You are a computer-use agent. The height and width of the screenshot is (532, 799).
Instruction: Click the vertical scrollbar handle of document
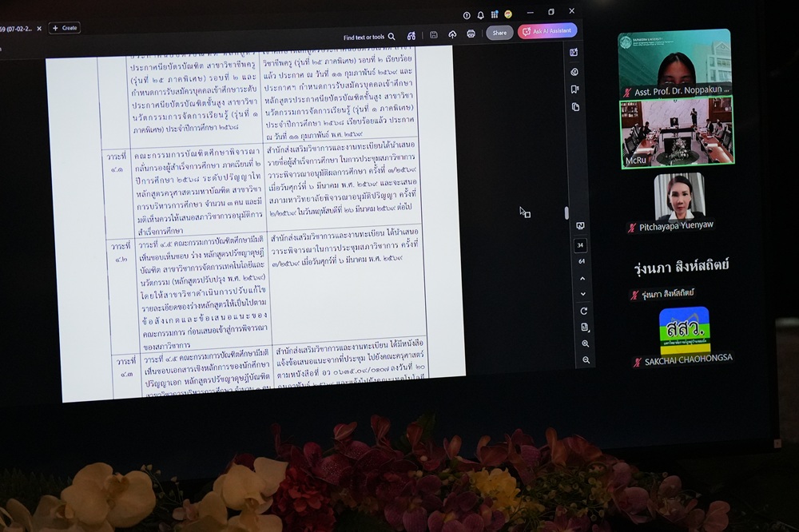pos(566,212)
